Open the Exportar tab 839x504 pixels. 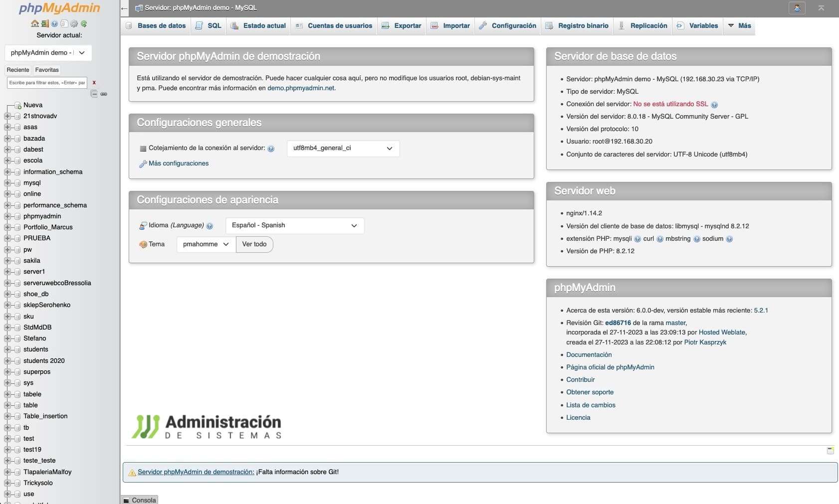pyautogui.click(x=402, y=26)
